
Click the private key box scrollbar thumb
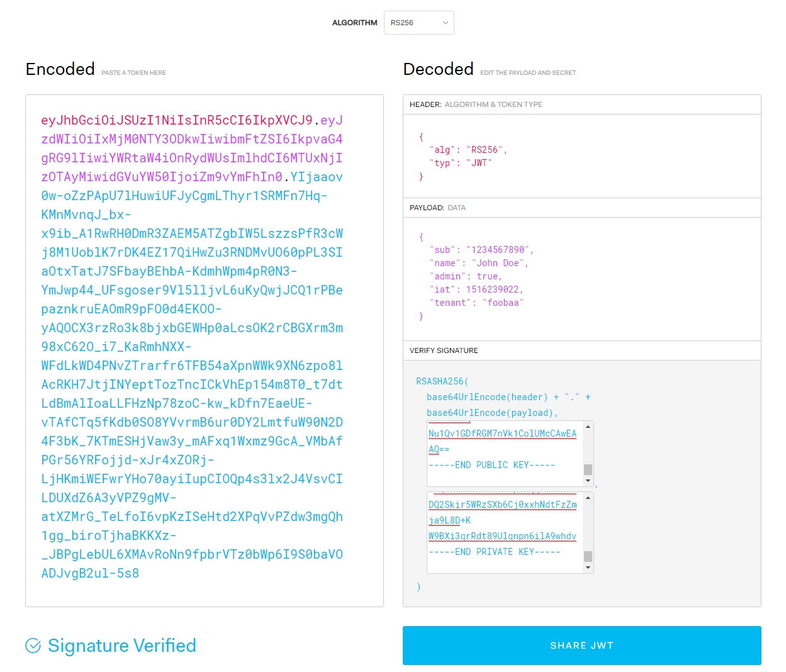click(x=588, y=556)
